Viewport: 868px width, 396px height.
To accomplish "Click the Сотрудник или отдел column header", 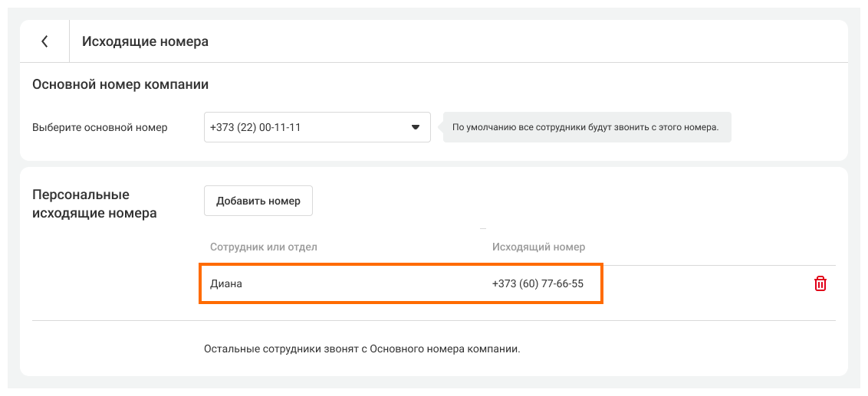I will coord(264,247).
